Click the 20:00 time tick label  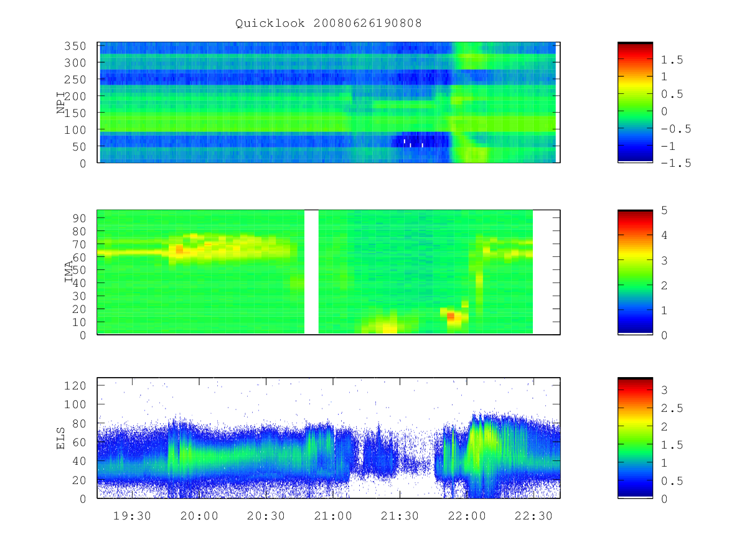(x=199, y=516)
